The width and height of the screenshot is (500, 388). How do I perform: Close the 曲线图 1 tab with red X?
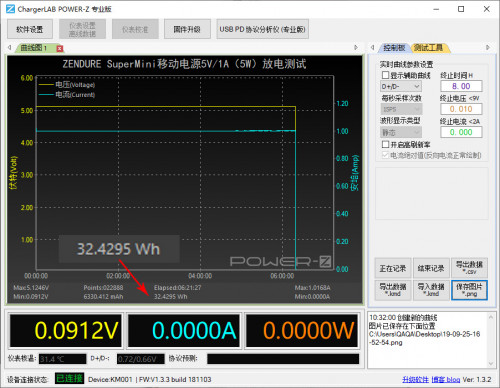click(x=60, y=48)
